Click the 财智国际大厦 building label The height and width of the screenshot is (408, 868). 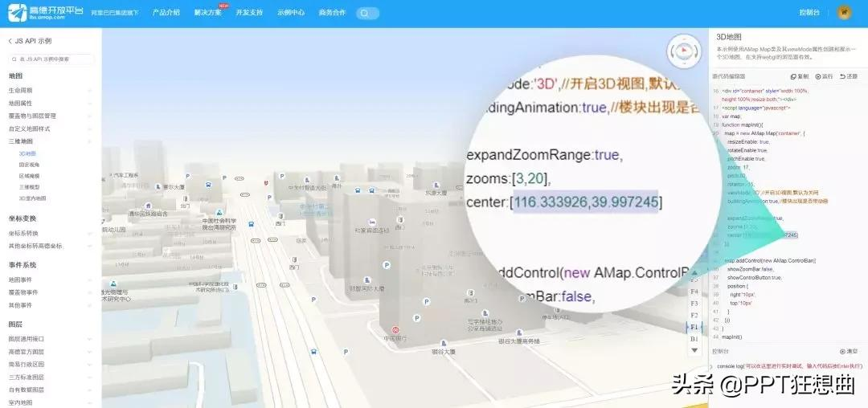point(366,288)
